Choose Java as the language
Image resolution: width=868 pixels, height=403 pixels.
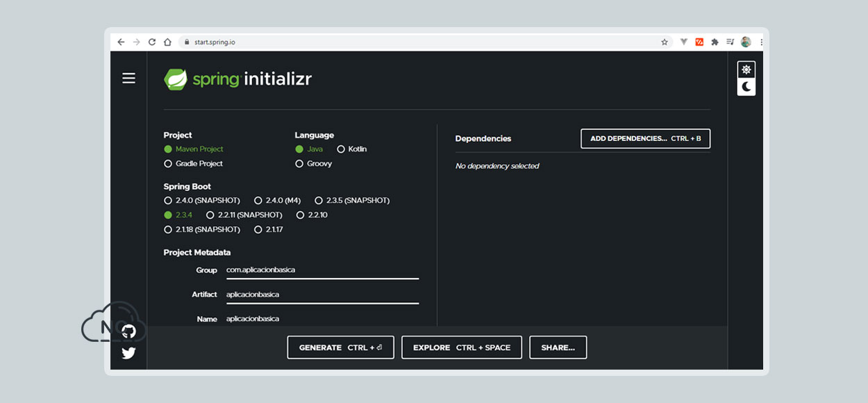click(309, 149)
